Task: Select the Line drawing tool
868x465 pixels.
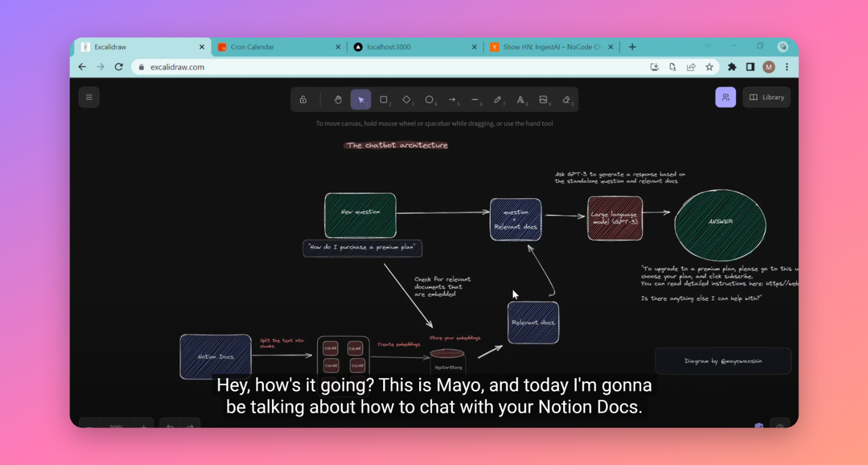Action: click(x=475, y=100)
